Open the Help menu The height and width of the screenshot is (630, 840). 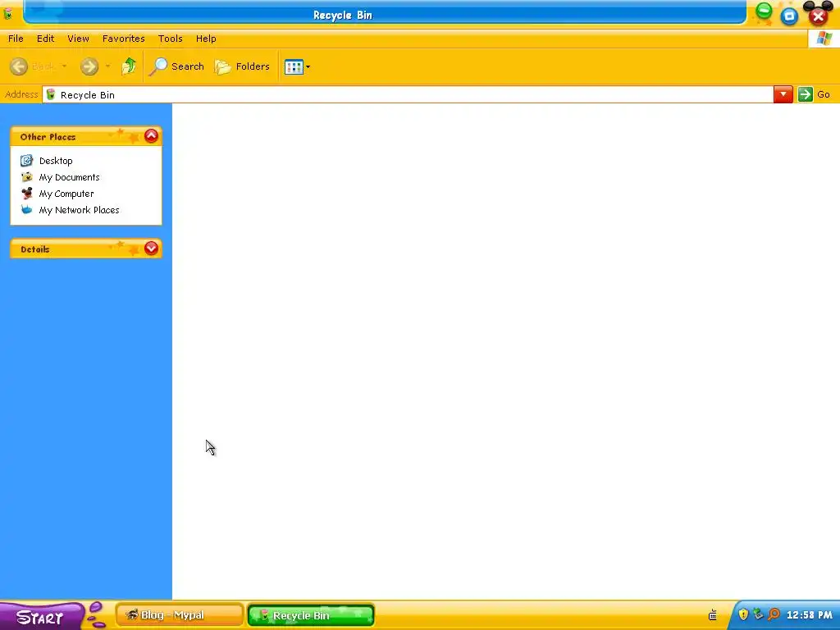[x=206, y=39]
